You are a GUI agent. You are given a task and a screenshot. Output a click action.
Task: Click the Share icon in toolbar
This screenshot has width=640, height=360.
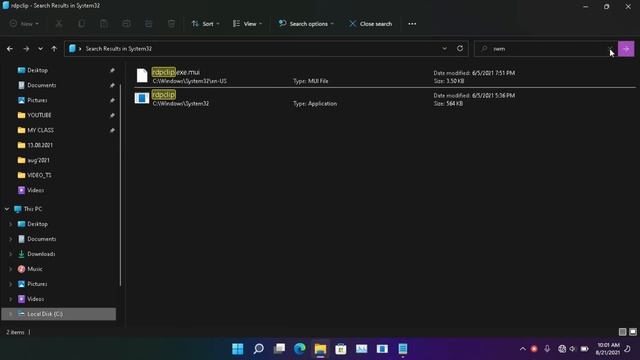click(x=149, y=24)
